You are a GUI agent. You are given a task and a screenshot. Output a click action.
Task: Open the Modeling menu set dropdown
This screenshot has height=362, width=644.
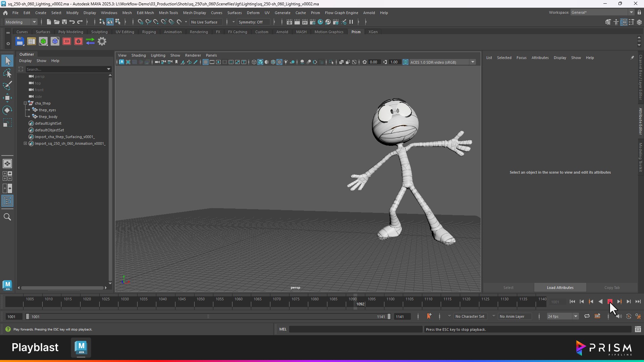(21, 22)
